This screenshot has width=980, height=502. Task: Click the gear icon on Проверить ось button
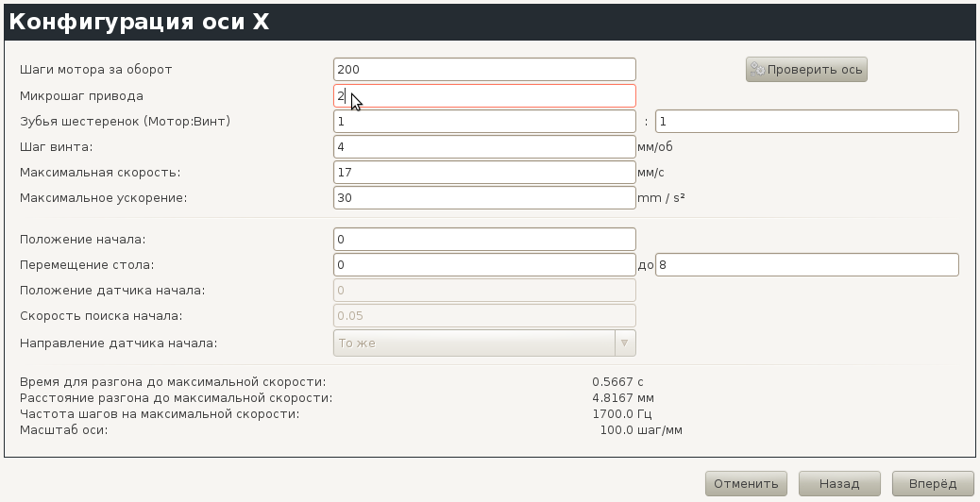point(756,70)
